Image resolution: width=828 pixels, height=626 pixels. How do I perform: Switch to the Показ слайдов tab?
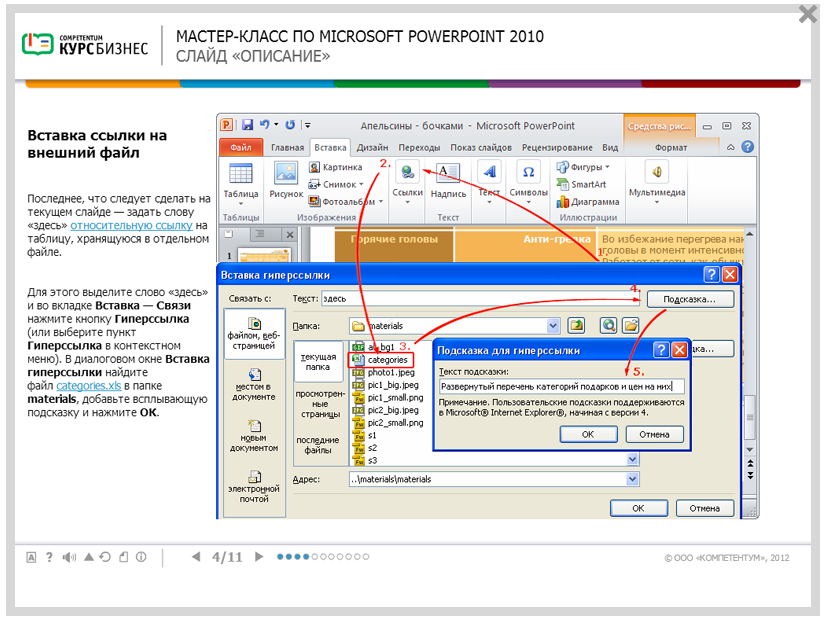tap(481, 147)
